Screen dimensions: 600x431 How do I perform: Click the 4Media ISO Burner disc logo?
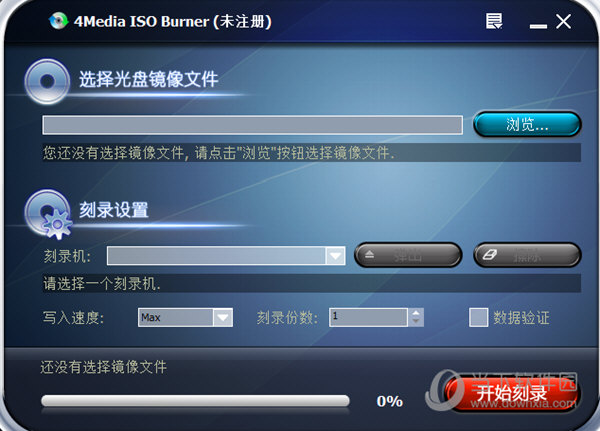point(58,21)
